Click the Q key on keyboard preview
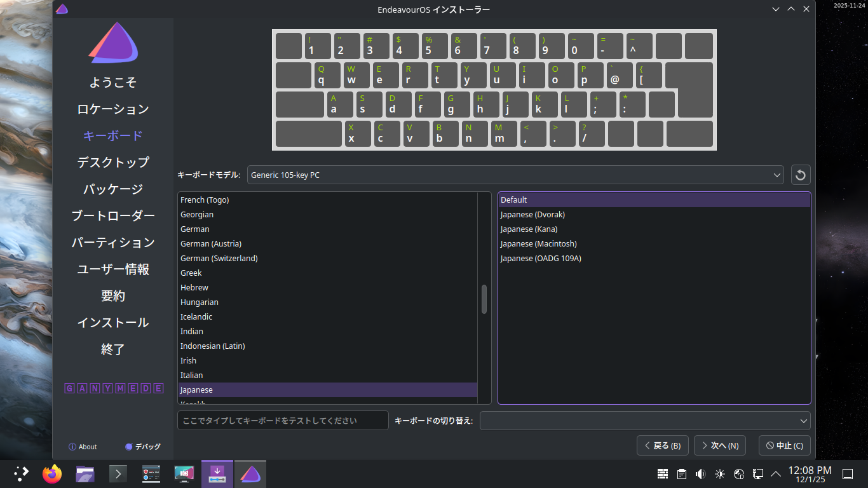Viewport: 868px width, 488px height. 327,75
